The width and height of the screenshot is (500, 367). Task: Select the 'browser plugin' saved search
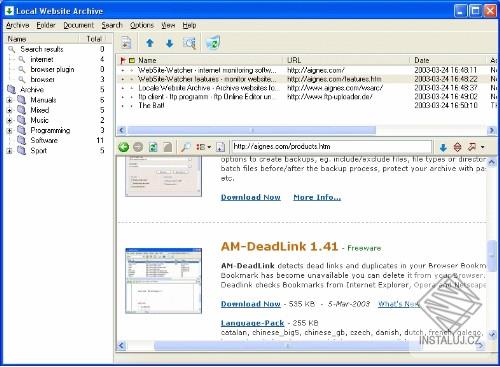tap(52, 69)
